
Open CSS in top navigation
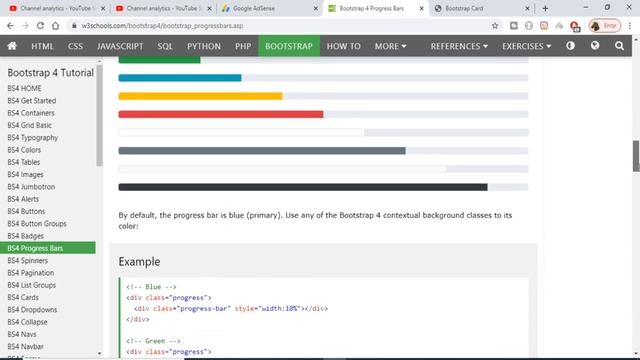(75, 46)
